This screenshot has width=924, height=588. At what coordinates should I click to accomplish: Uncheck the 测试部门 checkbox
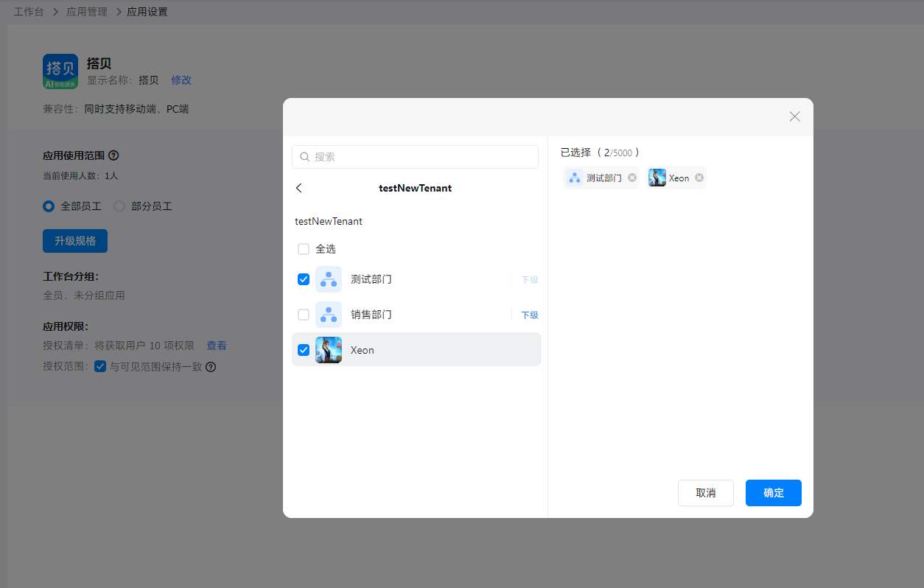pos(304,279)
